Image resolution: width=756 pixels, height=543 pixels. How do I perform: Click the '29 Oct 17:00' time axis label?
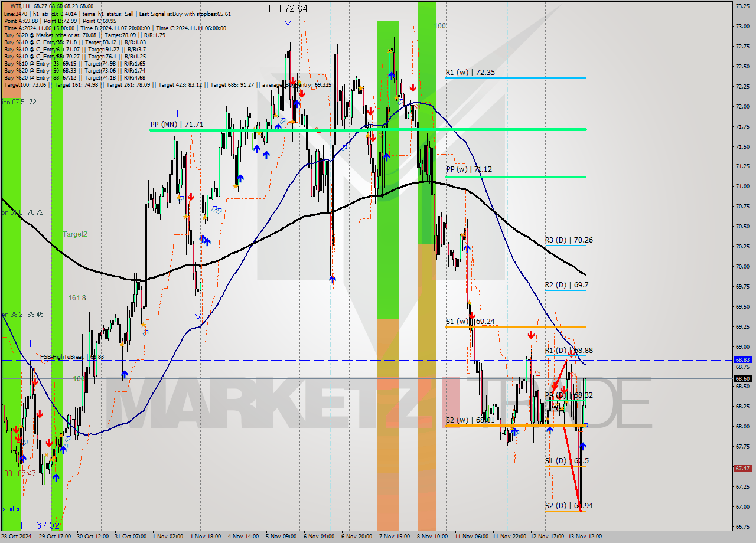pyautogui.click(x=55, y=537)
